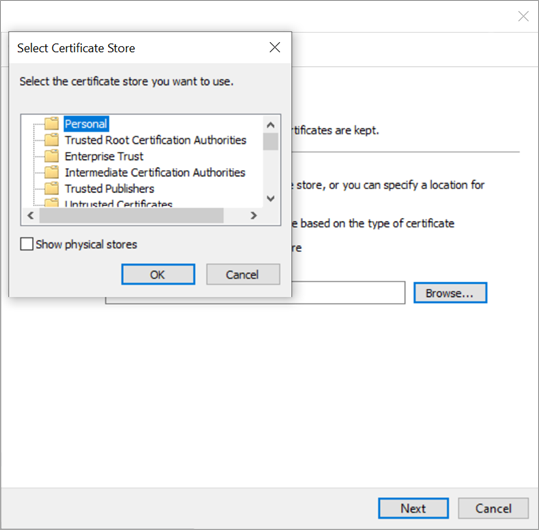539x530 pixels.
Task: Click the store list scroll up arrow
Action: (x=271, y=125)
